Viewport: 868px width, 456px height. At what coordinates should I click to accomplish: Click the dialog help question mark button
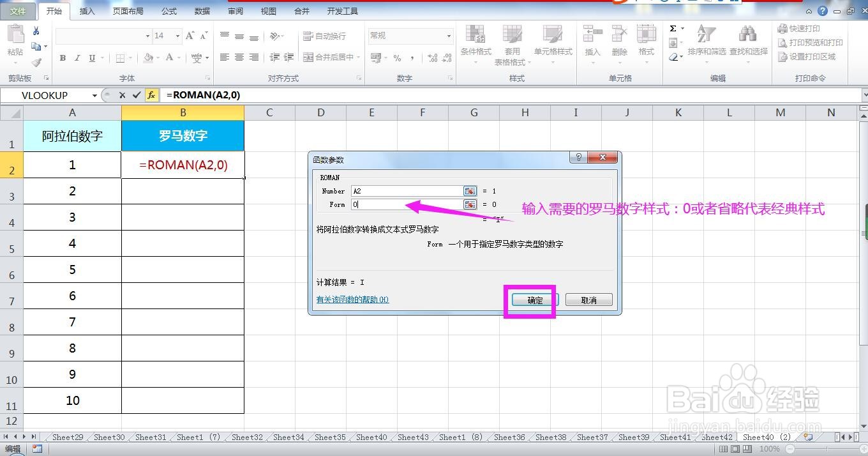578,158
